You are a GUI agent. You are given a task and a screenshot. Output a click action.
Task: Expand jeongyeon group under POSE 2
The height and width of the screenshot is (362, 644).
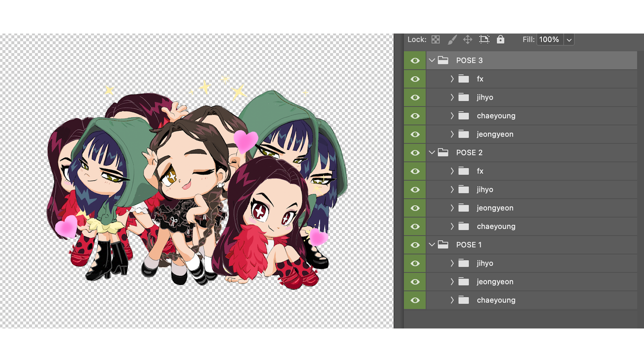tap(452, 208)
